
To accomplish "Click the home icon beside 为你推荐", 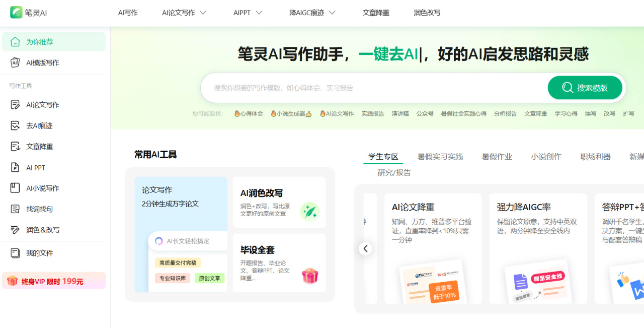I will 16,42.
